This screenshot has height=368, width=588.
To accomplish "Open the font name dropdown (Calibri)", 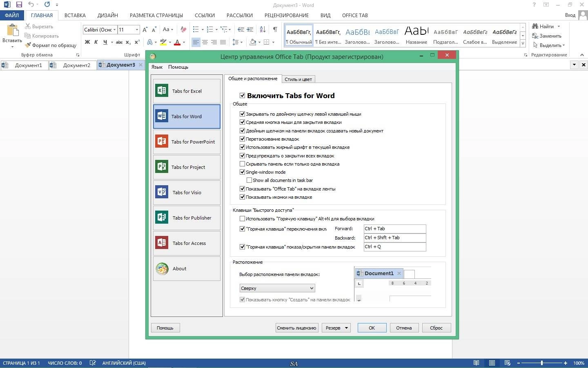I will click(x=115, y=29).
